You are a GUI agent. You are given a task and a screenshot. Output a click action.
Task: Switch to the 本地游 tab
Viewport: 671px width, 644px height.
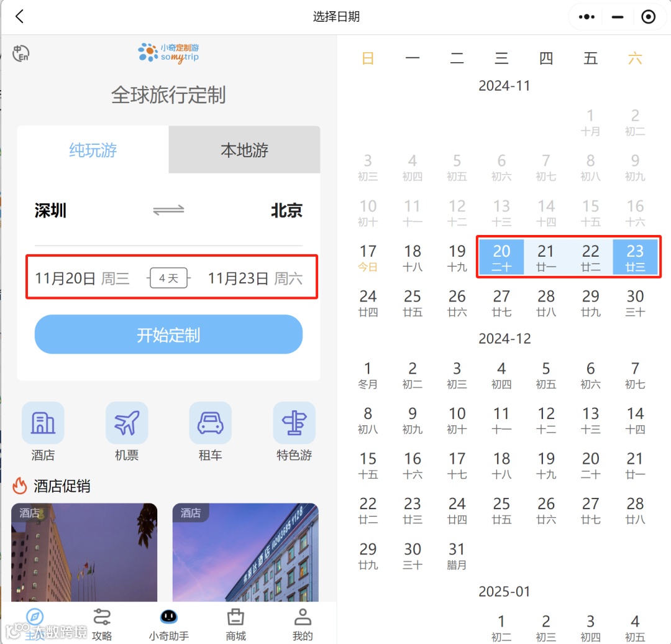pyautogui.click(x=244, y=150)
